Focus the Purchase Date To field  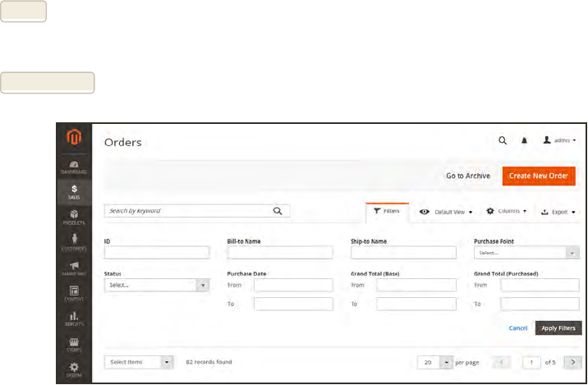pos(293,304)
